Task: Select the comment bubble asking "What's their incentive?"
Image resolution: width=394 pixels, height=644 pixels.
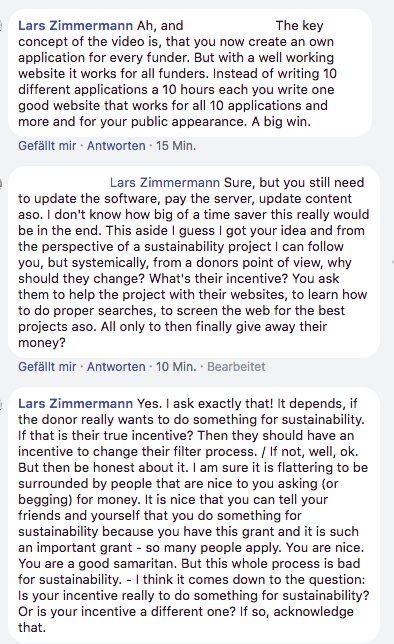Action: pyautogui.click(x=194, y=262)
